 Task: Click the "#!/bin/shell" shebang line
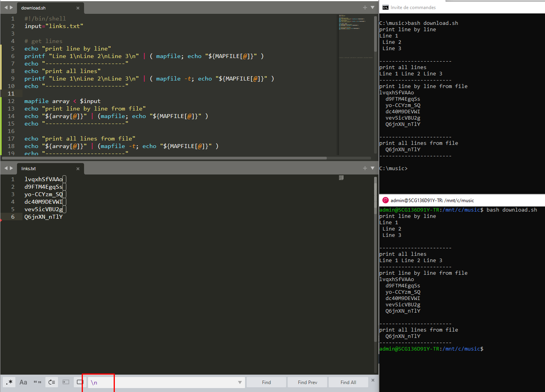pos(45,19)
